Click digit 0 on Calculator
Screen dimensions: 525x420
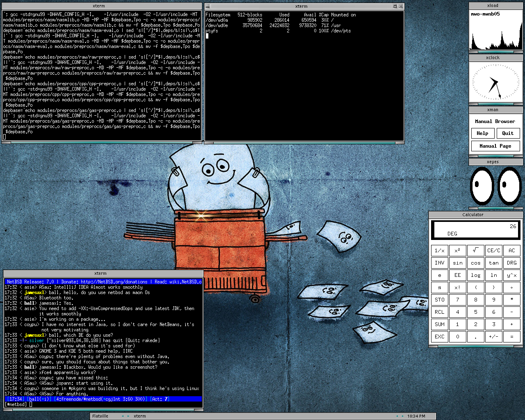tap(457, 336)
